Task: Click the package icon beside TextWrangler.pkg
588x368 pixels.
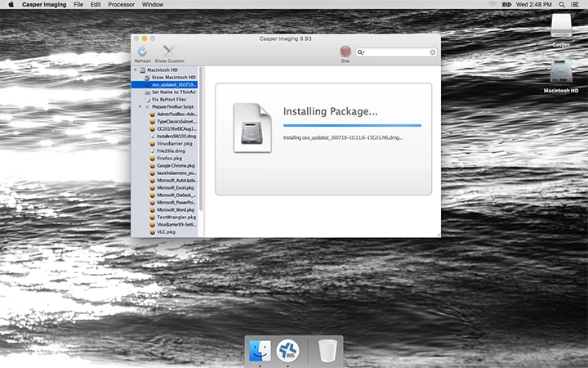Action: (x=152, y=217)
